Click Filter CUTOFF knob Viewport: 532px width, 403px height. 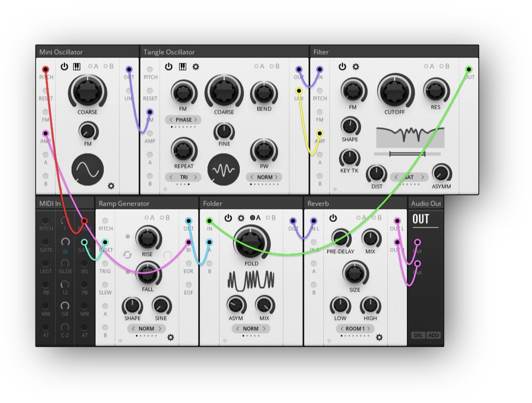click(x=394, y=92)
